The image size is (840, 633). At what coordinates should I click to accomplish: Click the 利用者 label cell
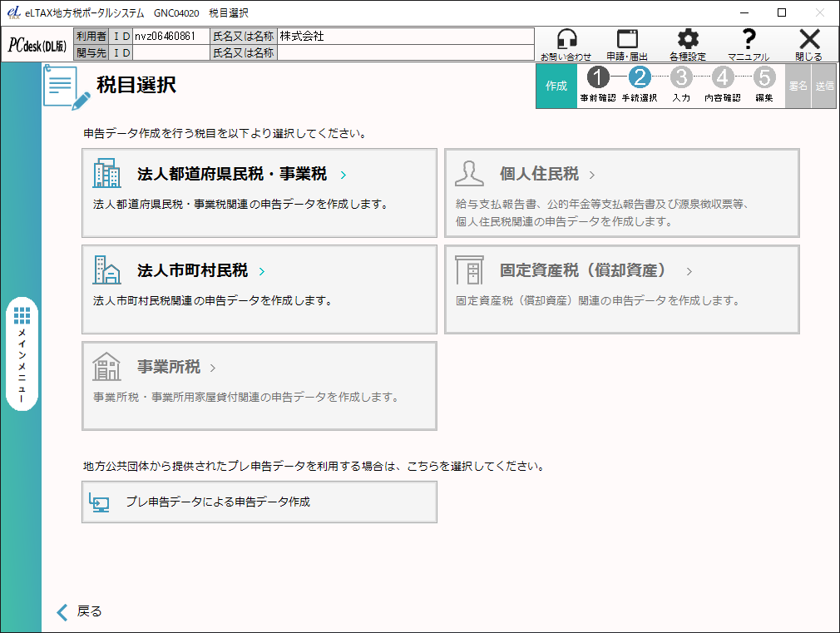point(91,37)
